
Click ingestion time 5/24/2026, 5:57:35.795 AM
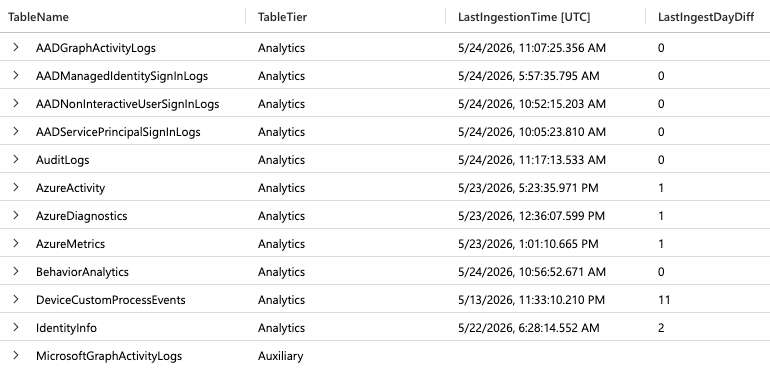point(528,76)
